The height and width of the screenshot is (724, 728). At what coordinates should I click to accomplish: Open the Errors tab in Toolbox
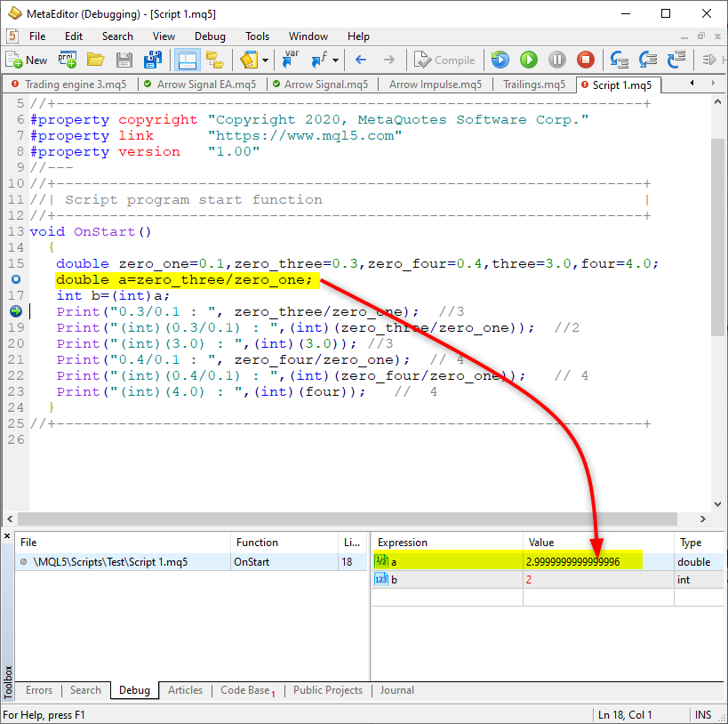pos(39,690)
